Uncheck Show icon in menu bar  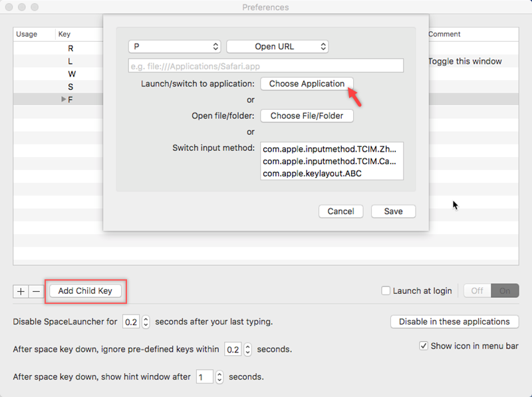point(424,346)
